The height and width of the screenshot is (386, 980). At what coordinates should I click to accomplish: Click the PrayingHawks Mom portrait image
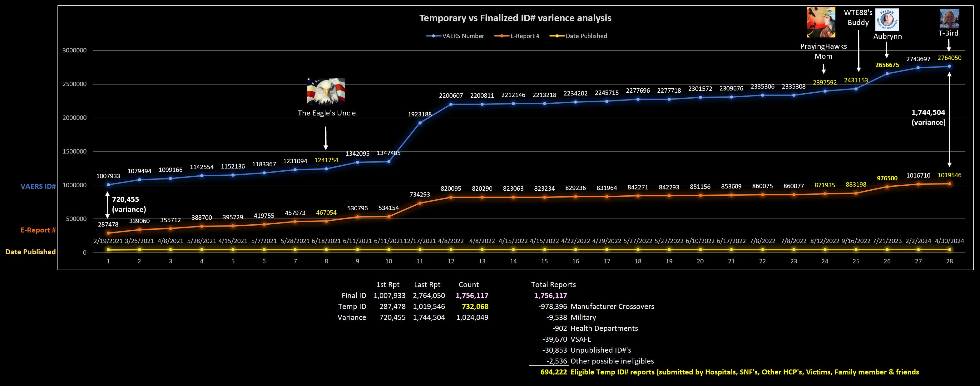click(x=821, y=22)
